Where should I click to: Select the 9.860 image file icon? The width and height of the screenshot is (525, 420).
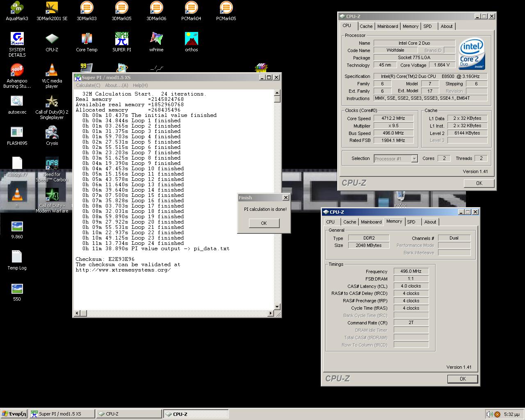(x=17, y=230)
